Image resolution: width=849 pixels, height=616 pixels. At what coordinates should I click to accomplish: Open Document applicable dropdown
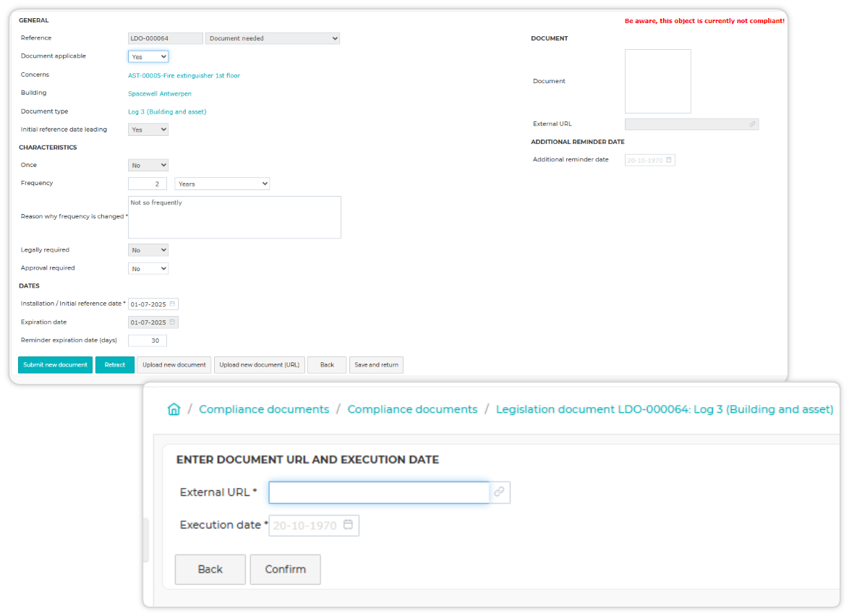148,56
